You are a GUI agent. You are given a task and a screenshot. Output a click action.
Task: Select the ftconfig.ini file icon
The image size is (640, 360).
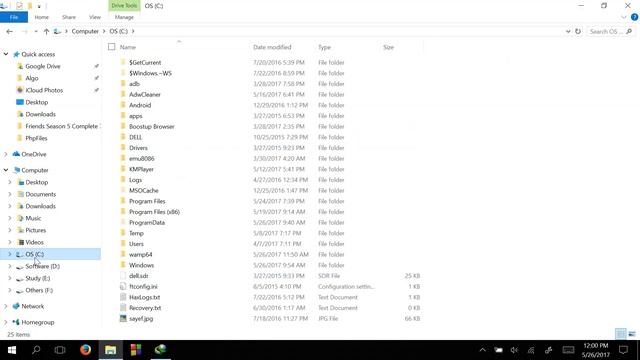tap(123, 287)
